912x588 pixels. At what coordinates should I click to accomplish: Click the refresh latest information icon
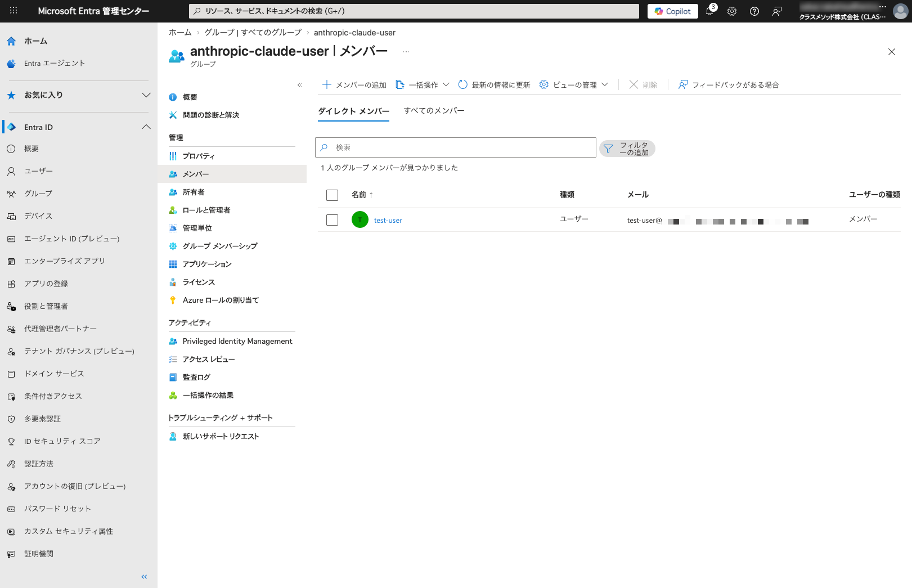coord(462,84)
